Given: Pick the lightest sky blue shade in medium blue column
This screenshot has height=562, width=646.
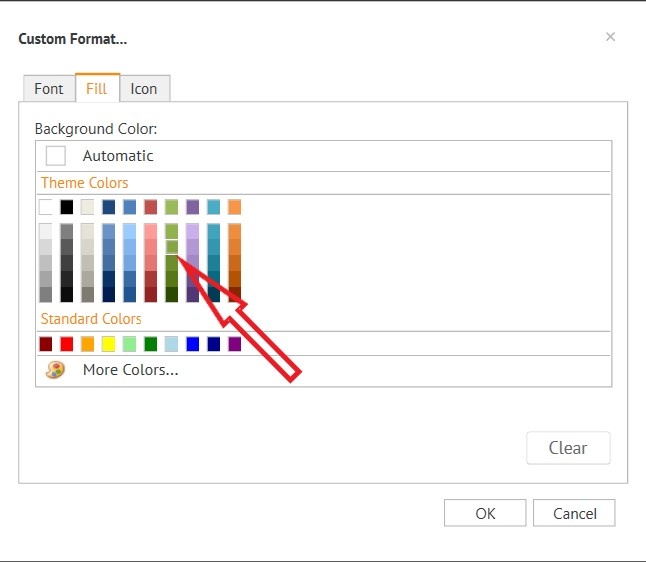Looking at the screenshot, I should click(x=129, y=231).
